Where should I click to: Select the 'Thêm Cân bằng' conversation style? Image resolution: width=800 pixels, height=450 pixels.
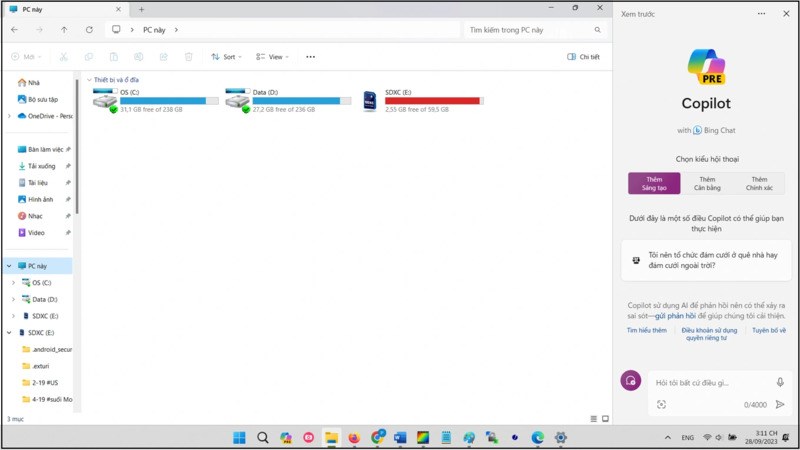(x=707, y=183)
